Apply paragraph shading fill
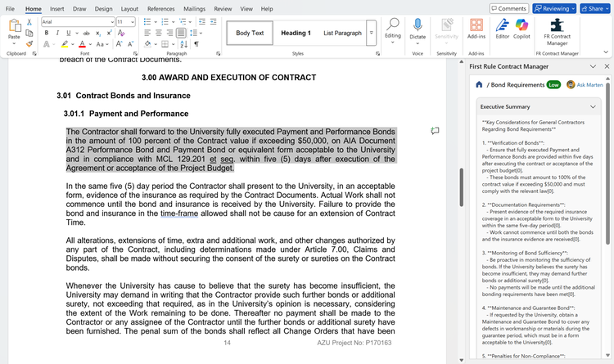614x364 pixels. coord(147,44)
